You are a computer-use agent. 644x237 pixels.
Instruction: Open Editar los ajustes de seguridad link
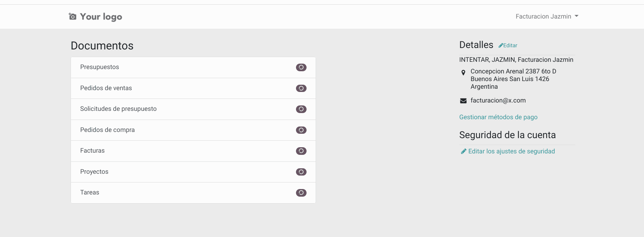(511, 151)
